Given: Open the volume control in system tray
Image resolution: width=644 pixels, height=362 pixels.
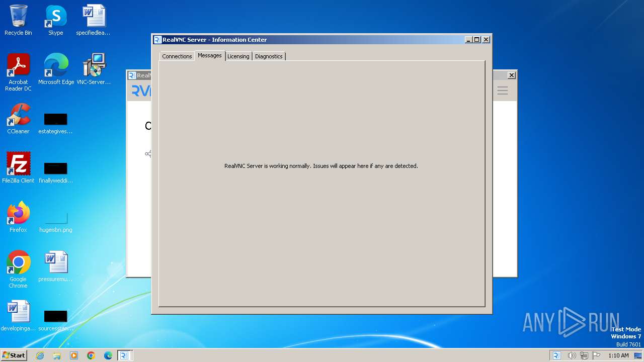Looking at the screenshot, I should pos(572,355).
